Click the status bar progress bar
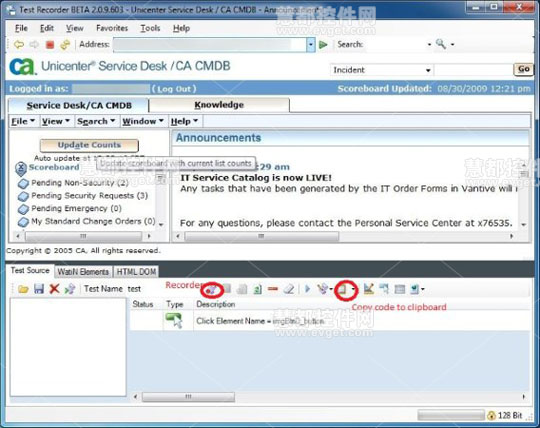 (x=451, y=415)
